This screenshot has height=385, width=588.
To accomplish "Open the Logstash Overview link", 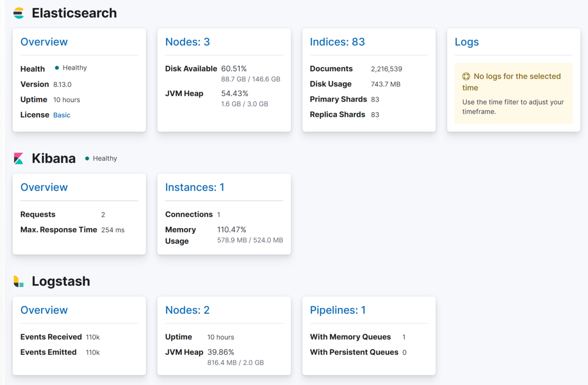I will coord(44,310).
